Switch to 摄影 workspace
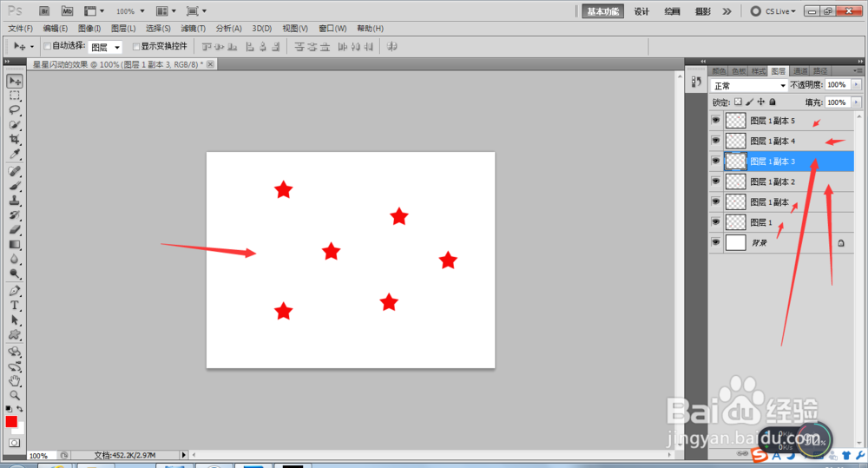 pos(703,11)
